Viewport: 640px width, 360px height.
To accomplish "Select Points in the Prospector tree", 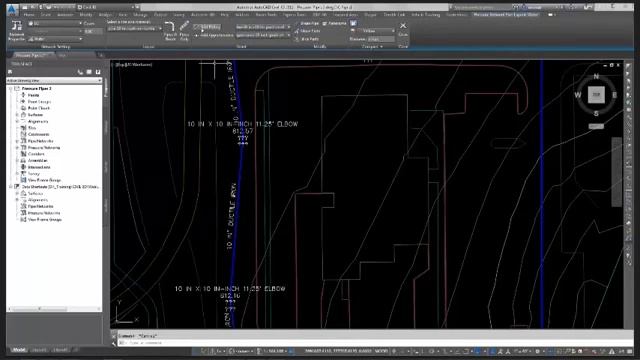I will (x=33, y=95).
